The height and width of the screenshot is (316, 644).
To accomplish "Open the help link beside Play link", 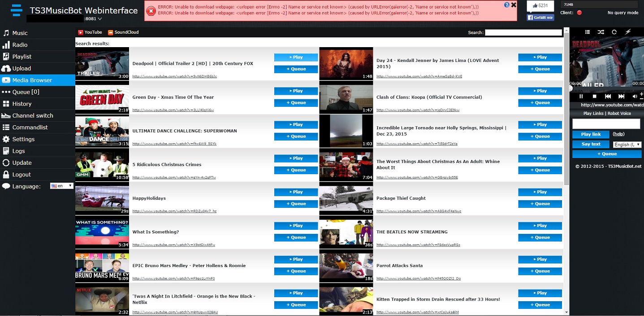I will [618, 134].
